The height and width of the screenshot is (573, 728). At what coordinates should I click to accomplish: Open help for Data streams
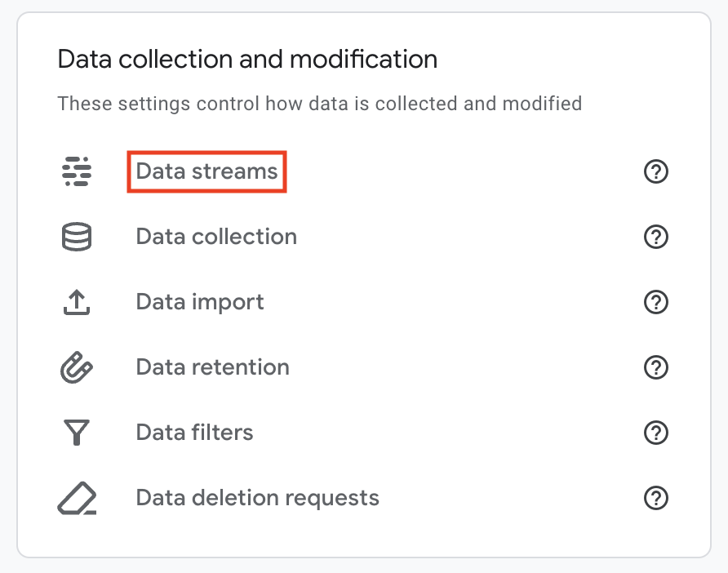click(x=655, y=171)
